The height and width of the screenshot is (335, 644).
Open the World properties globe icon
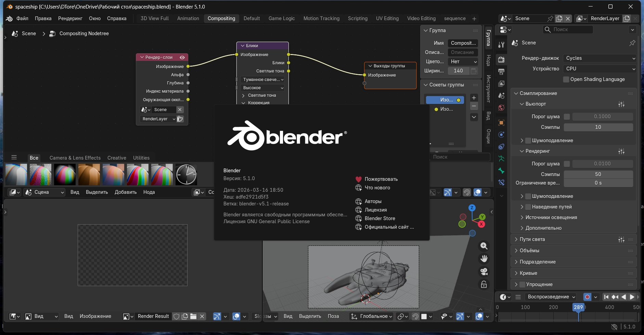(501, 108)
